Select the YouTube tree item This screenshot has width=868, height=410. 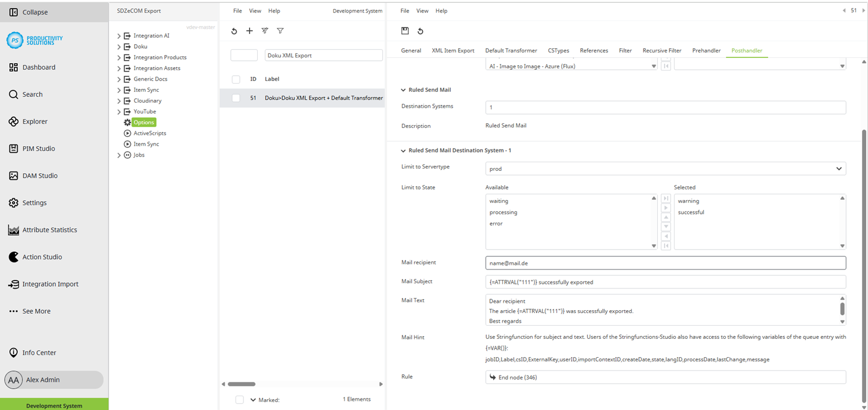(x=145, y=111)
